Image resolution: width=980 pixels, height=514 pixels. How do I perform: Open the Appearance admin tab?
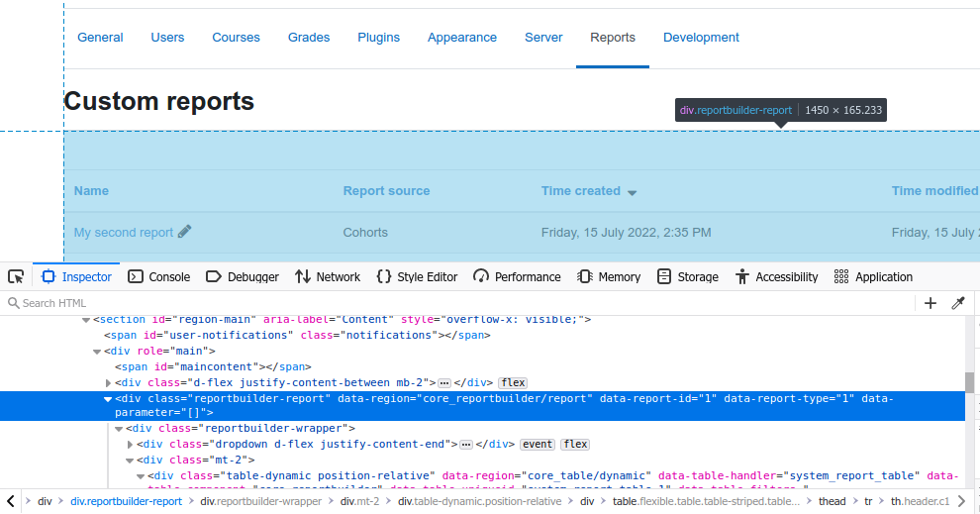[x=462, y=38]
